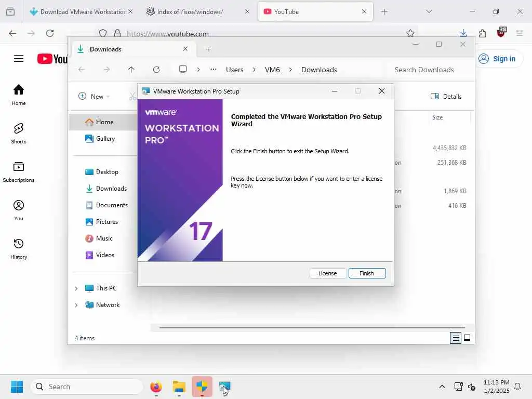Open Windows Start menu
532x399 pixels.
coord(17,387)
